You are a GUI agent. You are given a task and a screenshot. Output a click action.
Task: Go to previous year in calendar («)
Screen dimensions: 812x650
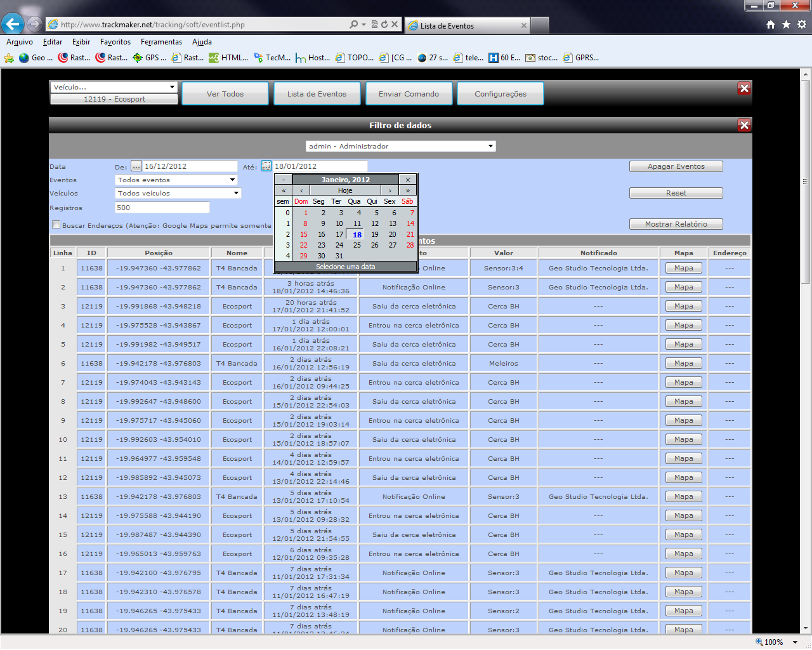coord(283,190)
